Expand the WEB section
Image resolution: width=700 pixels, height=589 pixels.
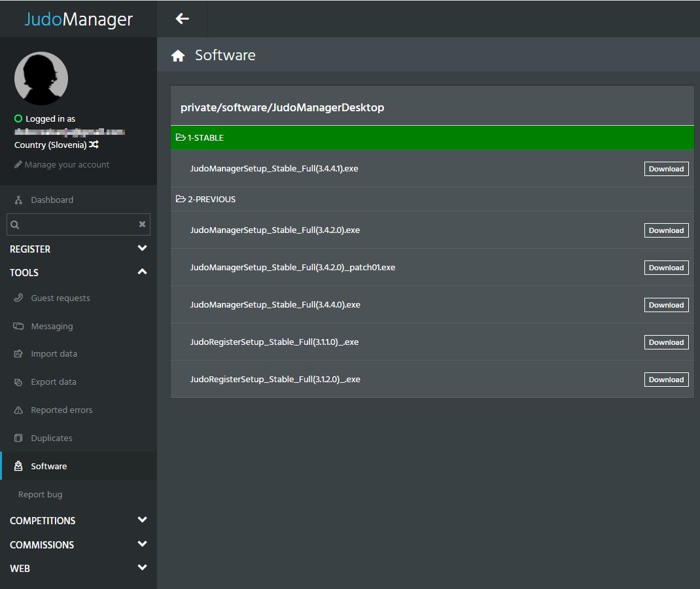79,568
